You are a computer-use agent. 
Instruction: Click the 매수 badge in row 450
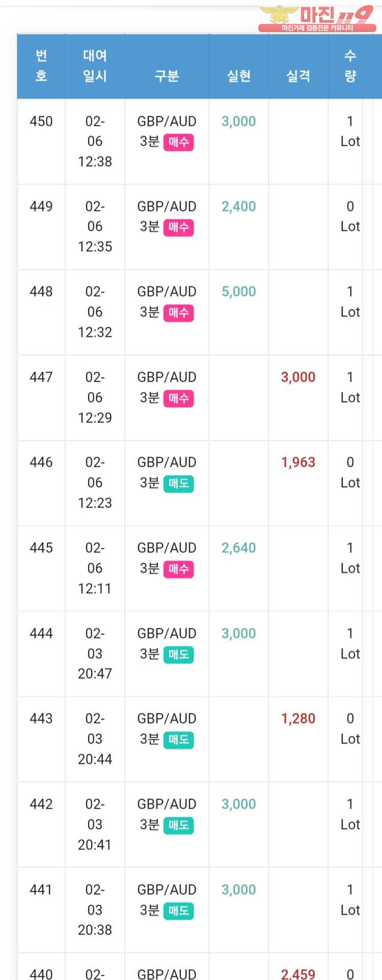[x=178, y=142]
